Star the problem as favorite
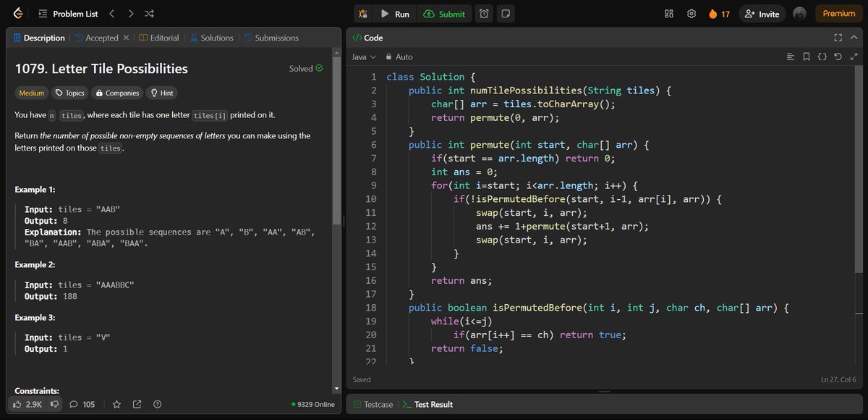 pos(116,404)
